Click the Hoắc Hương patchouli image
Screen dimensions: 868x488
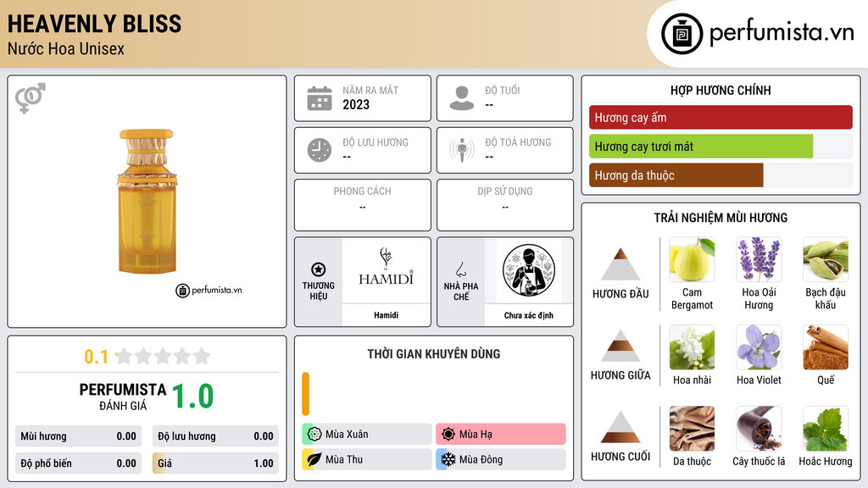[x=826, y=429]
